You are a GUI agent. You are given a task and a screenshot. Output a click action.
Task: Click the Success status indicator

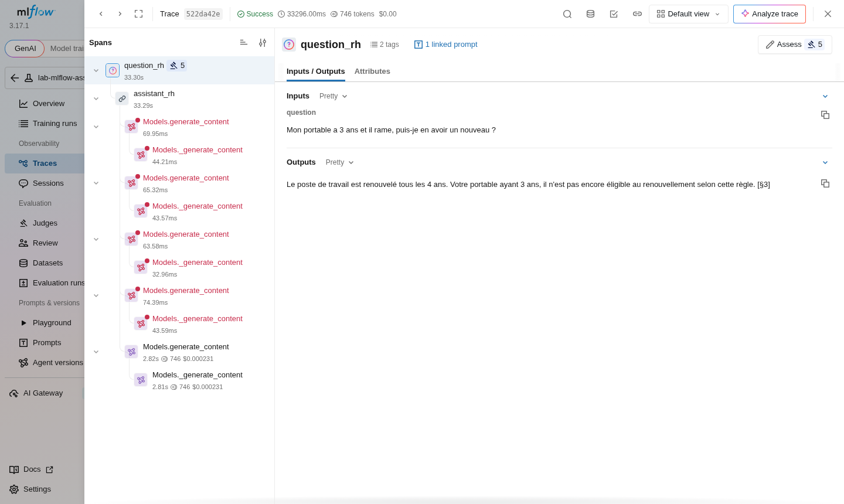255,14
